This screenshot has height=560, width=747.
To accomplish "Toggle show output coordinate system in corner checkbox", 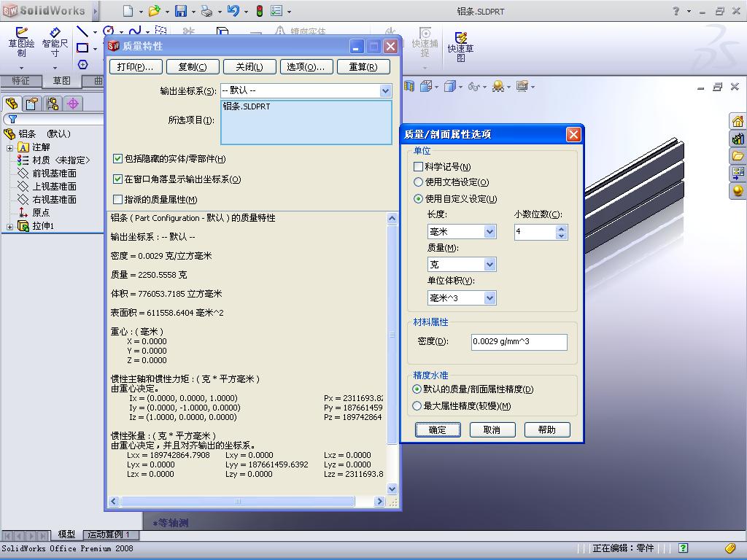I will point(117,179).
